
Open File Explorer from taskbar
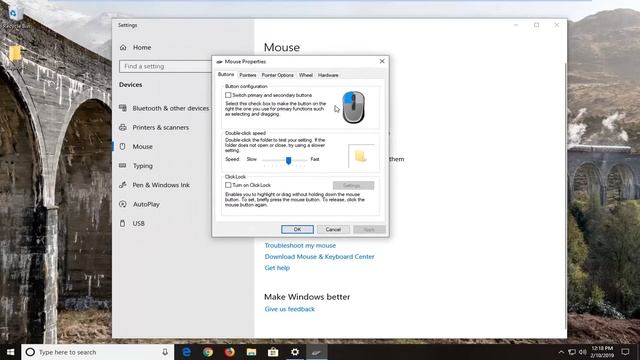tap(251, 352)
